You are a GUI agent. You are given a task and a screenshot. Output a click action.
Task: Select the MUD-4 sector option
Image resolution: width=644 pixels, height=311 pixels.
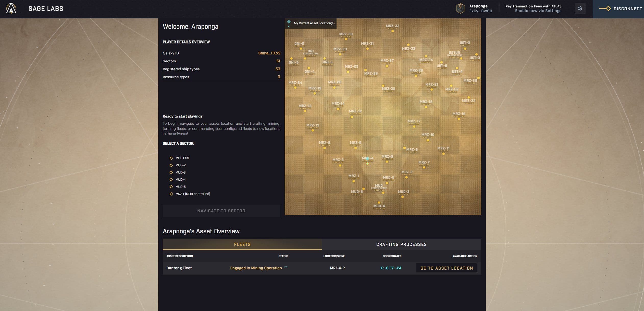click(x=178, y=180)
